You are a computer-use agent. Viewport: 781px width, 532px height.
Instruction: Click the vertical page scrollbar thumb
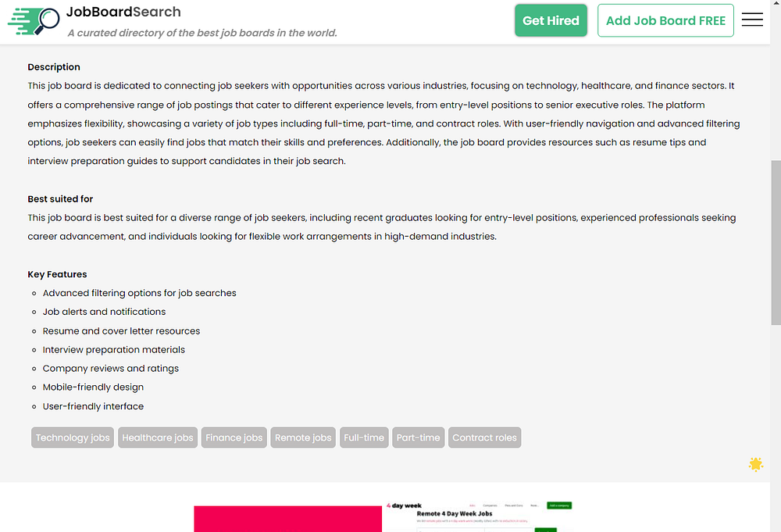coord(776,242)
